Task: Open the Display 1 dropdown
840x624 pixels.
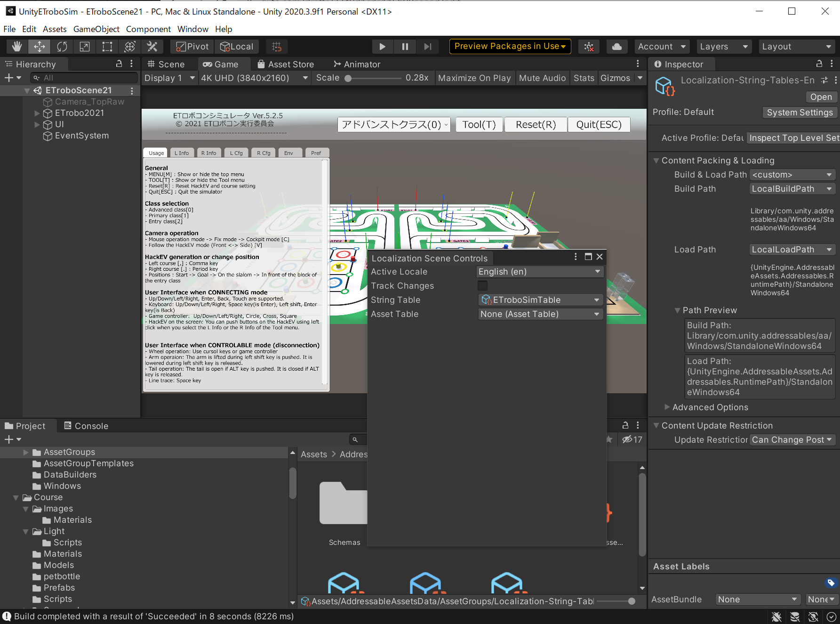Action: point(169,78)
